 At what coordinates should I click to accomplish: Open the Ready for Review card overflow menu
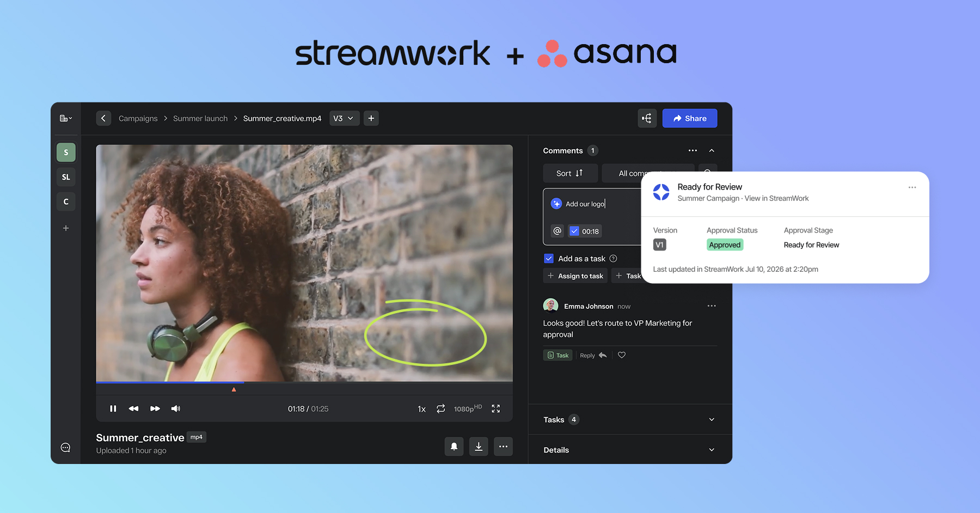(x=912, y=187)
